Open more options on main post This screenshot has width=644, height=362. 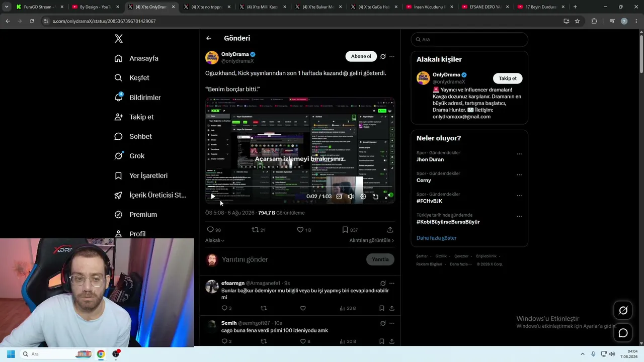pyautogui.click(x=392, y=56)
